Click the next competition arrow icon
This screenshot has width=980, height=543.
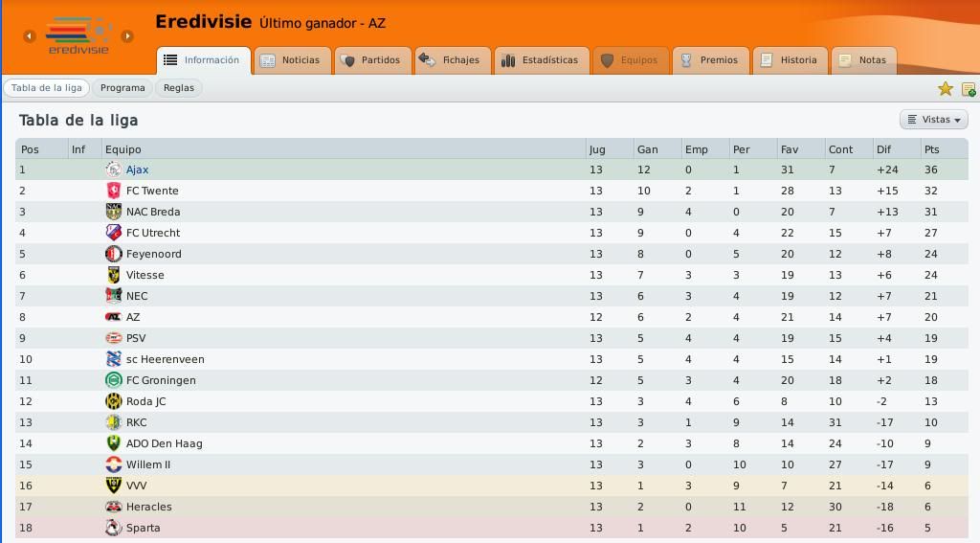click(x=127, y=36)
